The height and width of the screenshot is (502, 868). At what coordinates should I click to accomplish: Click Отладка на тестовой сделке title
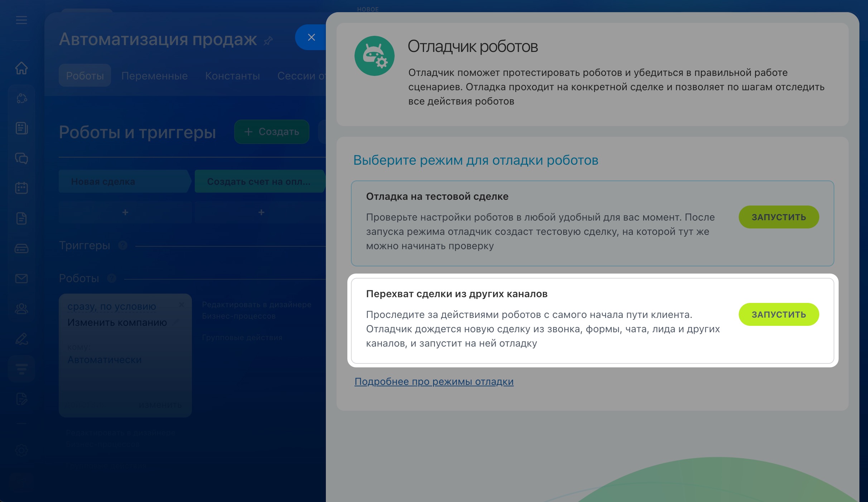[437, 196]
